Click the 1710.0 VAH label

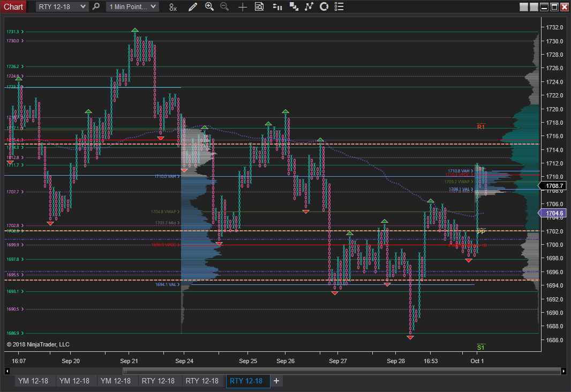(167, 176)
